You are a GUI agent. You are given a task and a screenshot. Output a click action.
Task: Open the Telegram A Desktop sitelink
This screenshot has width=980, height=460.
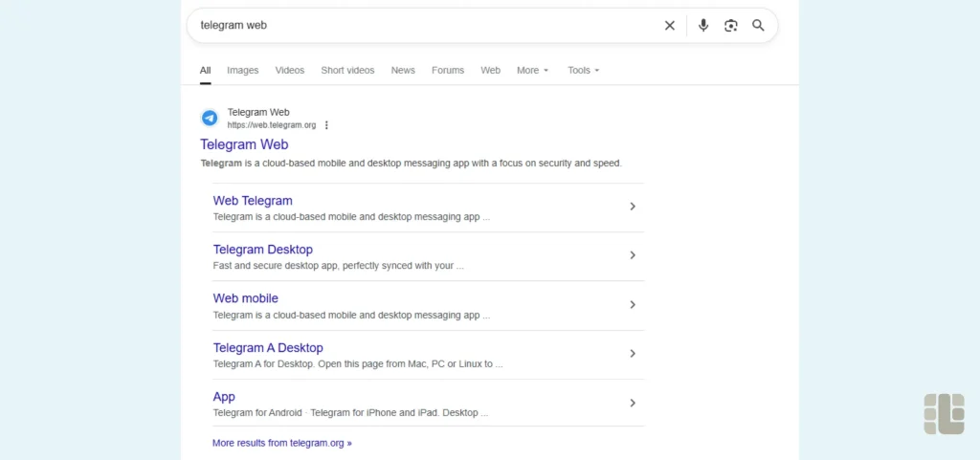coord(268,348)
